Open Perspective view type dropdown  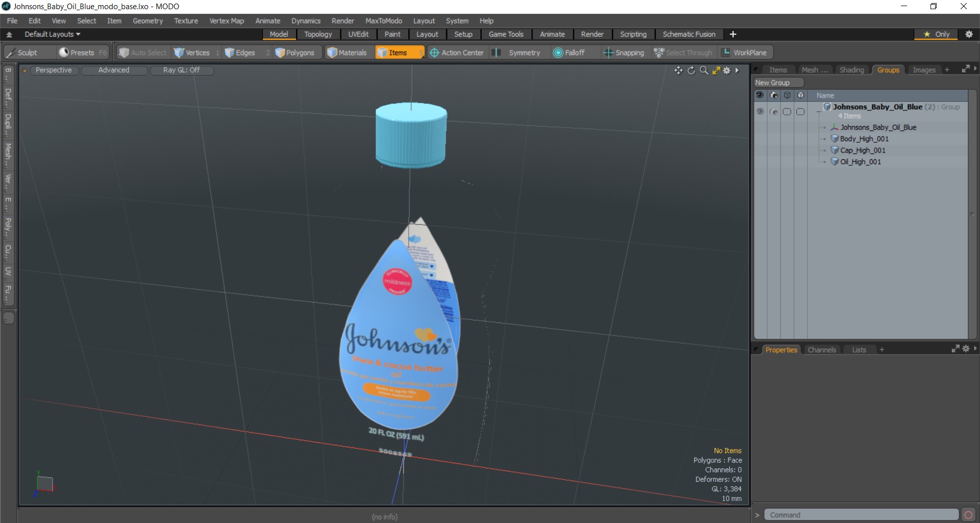[54, 70]
